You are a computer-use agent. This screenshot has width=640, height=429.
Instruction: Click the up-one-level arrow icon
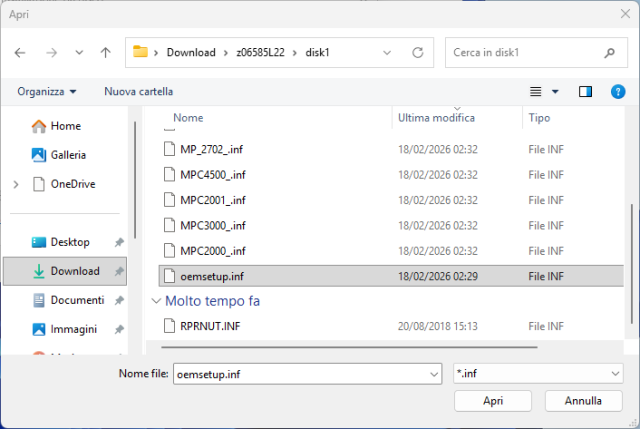point(105,53)
